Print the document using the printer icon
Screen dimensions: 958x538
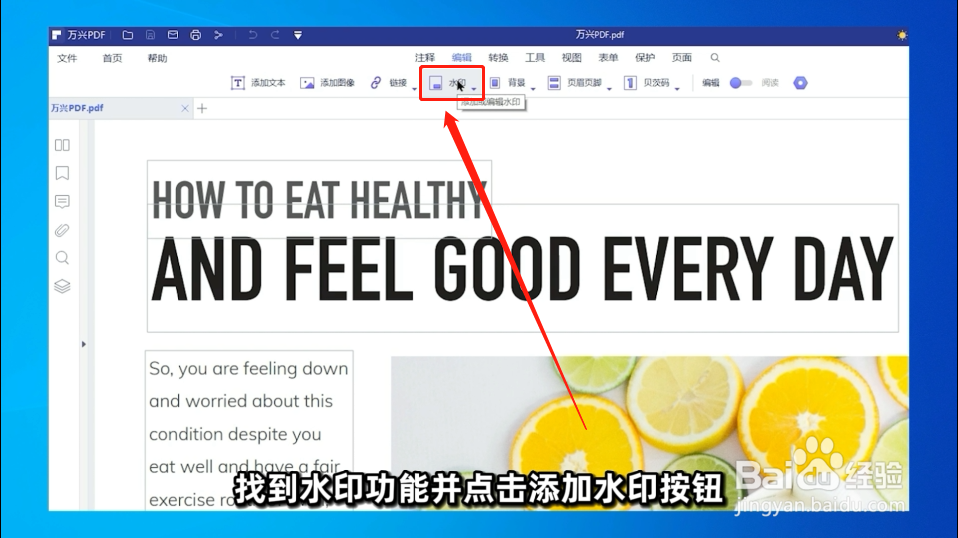196,35
